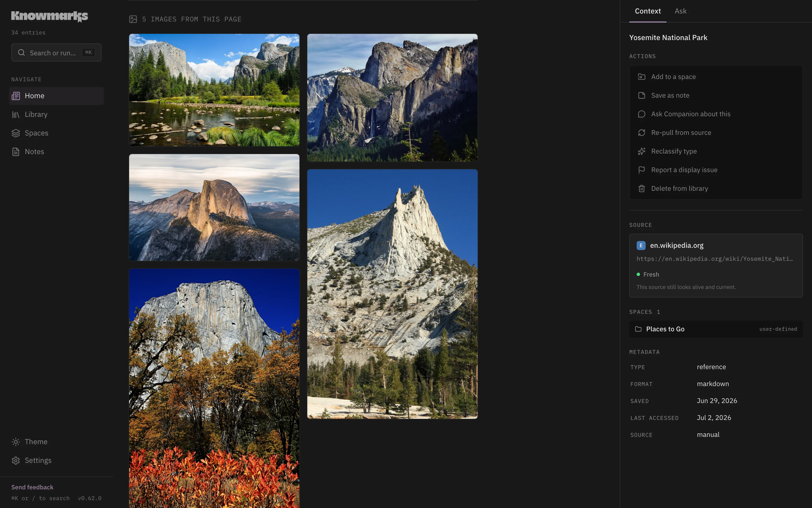The width and height of the screenshot is (812, 508).
Task: Click the 34 entries count
Action: (28, 32)
